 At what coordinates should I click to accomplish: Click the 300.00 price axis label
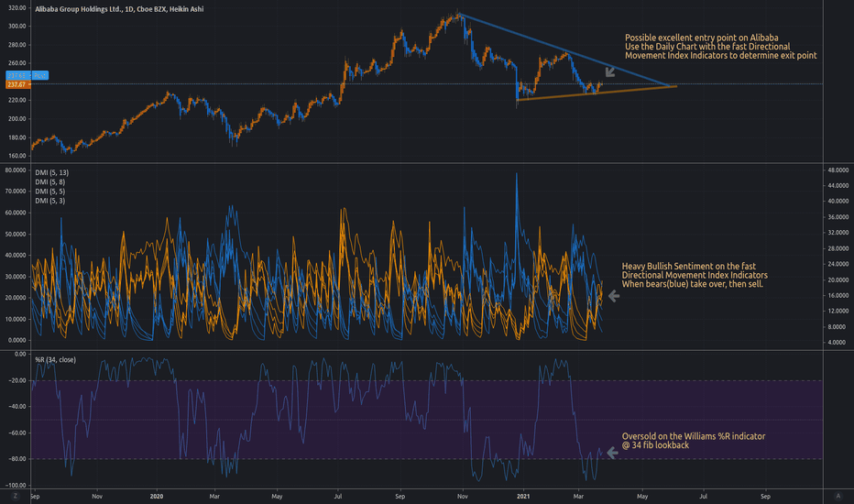(x=17, y=27)
